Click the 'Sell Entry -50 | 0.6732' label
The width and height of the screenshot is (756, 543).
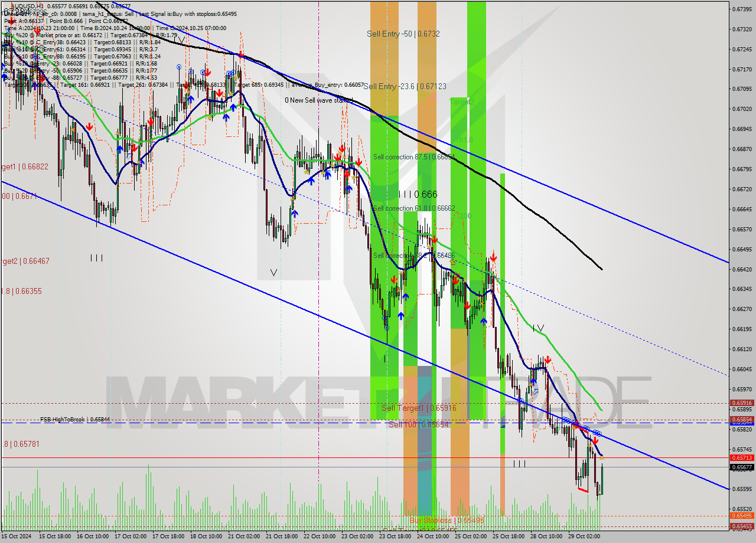[x=403, y=34]
